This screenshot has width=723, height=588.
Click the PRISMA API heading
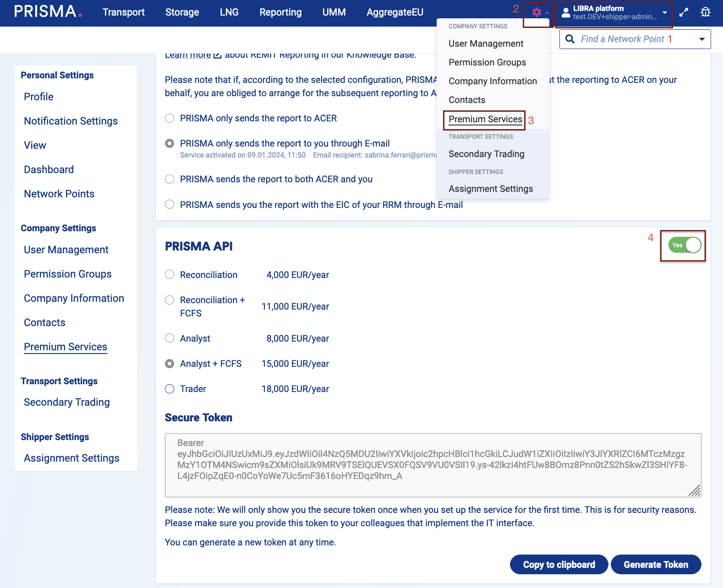[198, 246]
